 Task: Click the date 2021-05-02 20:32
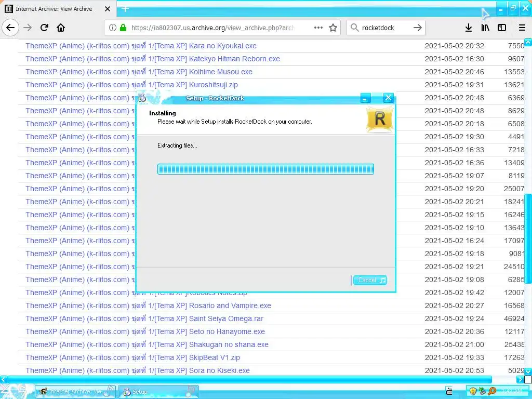tap(454, 46)
